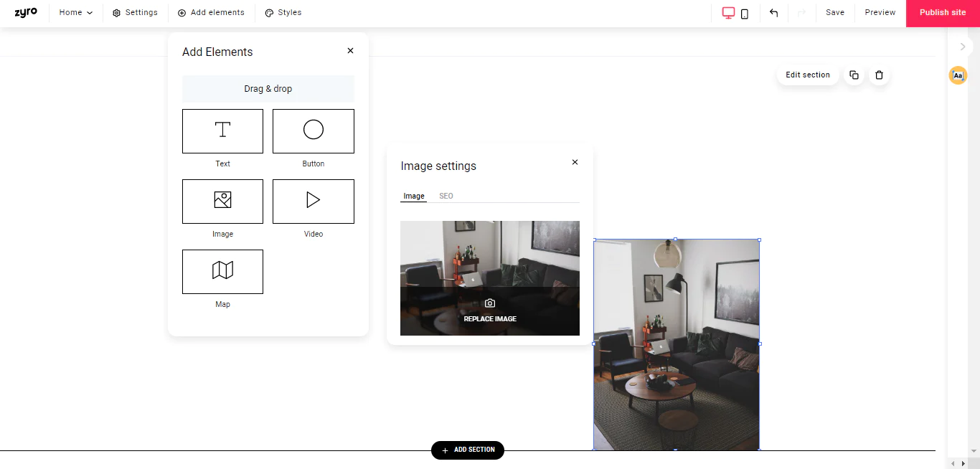Select the Video element tile
The height and width of the screenshot is (469, 980).
(313, 202)
